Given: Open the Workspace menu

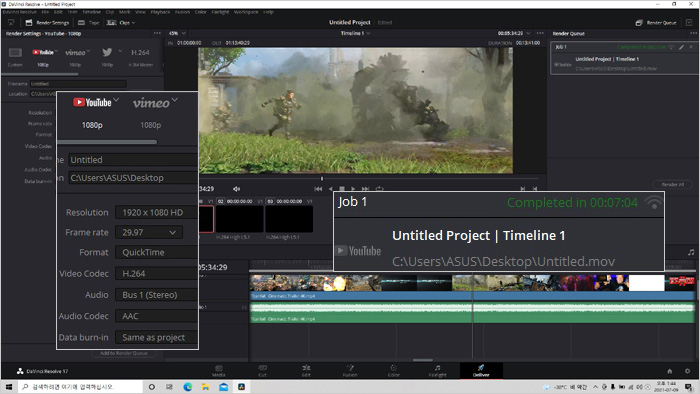Looking at the screenshot, I should click(246, 12).
